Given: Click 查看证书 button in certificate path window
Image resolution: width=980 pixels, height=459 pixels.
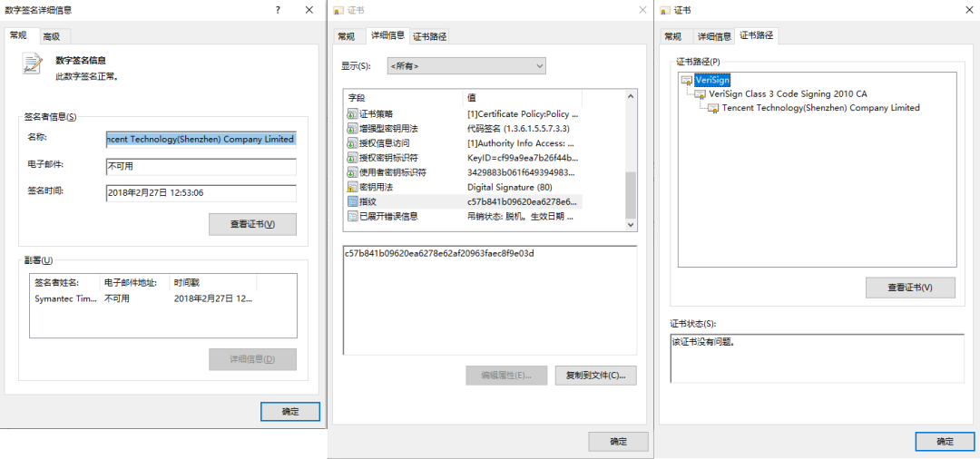Looking at the screenshot, I should coord(910,288).
